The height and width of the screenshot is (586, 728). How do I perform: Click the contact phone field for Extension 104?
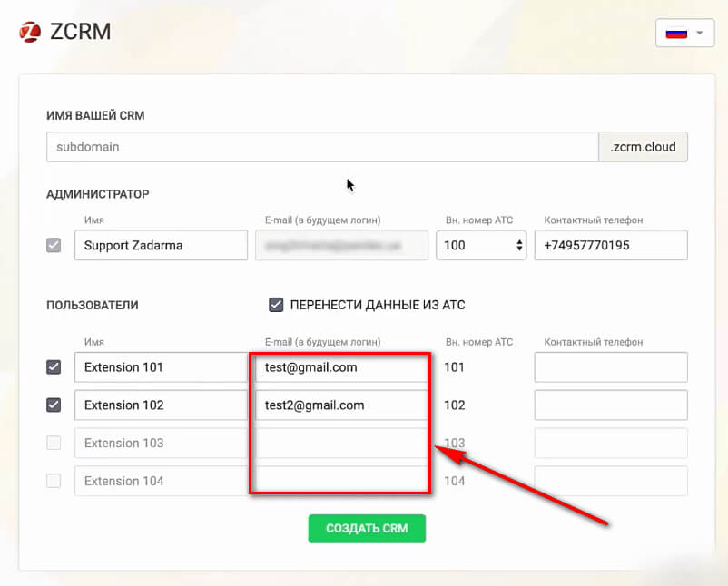tap(611, 481)
